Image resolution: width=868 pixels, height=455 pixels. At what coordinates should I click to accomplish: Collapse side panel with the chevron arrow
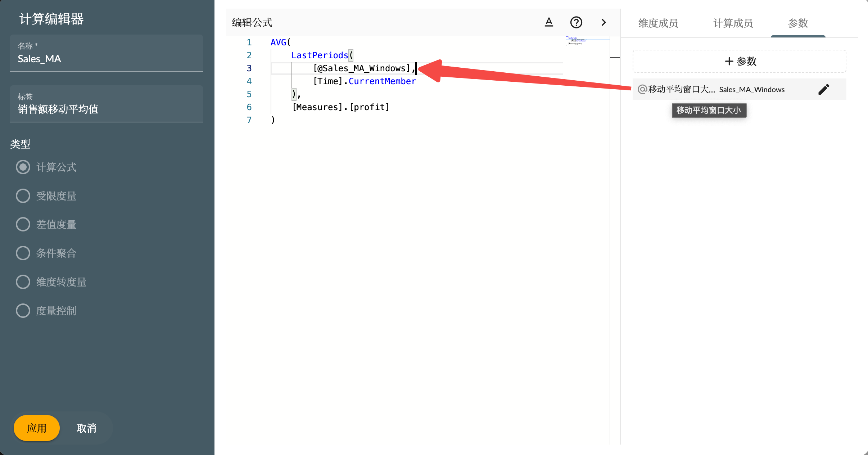pos(604,22)
